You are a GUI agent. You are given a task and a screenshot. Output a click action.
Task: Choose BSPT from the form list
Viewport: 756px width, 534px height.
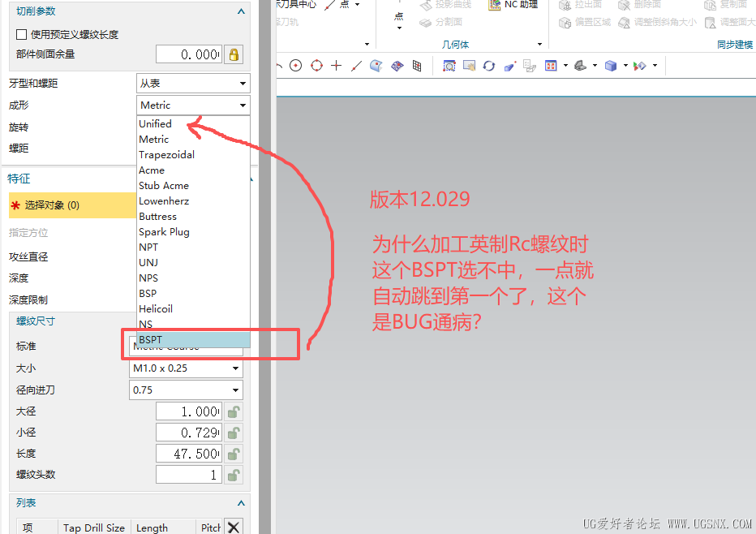click(193, 339)
